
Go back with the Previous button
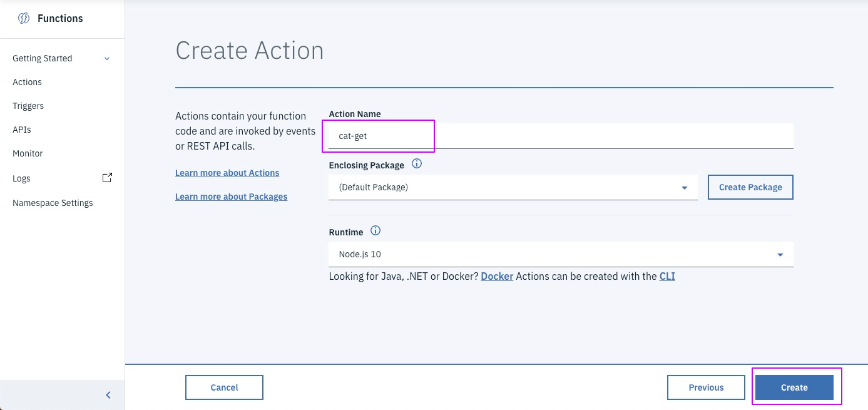[x=706, y=387]
